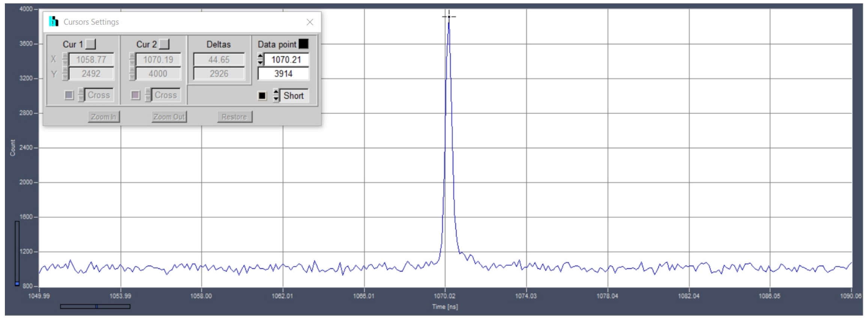Click the vertical Count axis scroll slider

[17, 253]
